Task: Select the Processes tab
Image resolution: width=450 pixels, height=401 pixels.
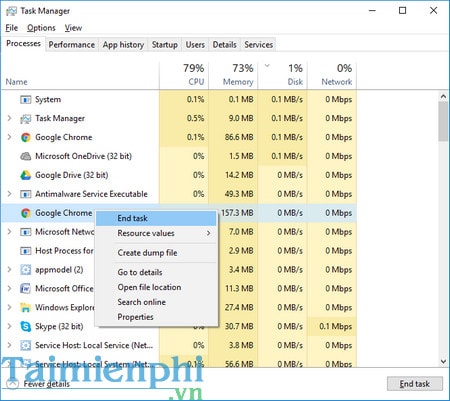Action: coord(23,44)
